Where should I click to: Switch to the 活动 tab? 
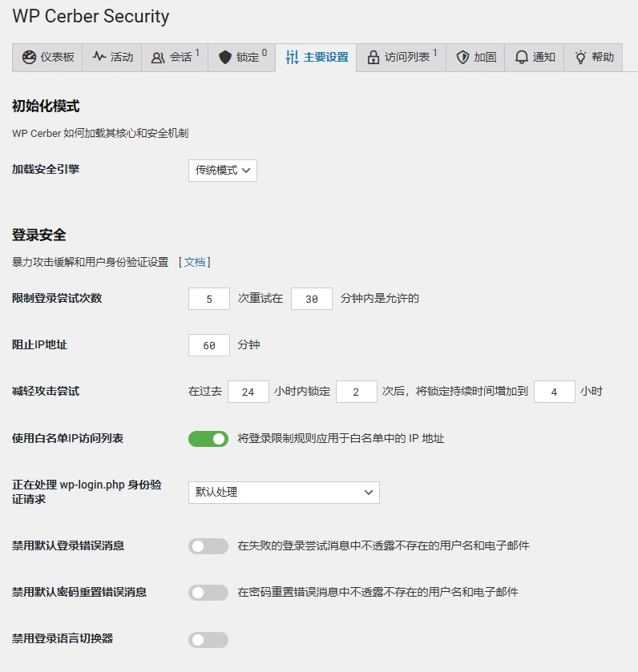(x=112, y=58)
